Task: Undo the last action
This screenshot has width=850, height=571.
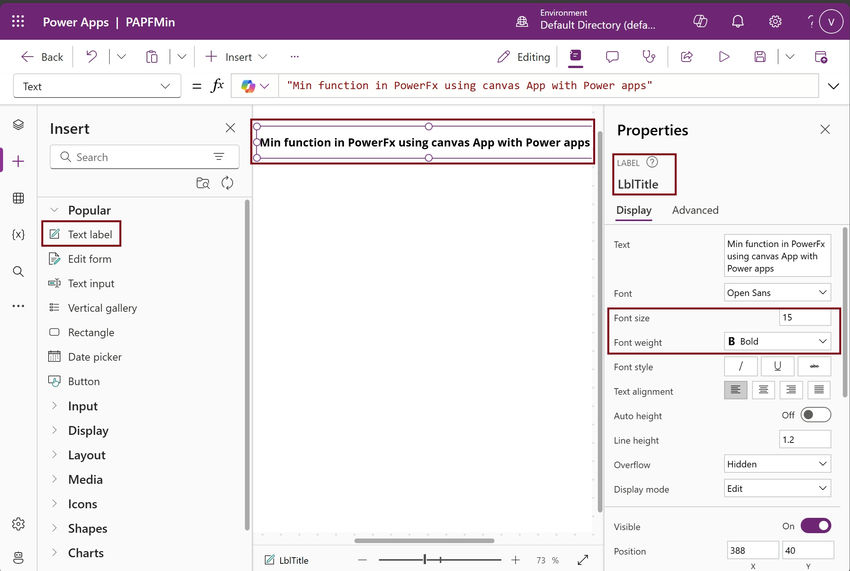Action: [91, 56]
